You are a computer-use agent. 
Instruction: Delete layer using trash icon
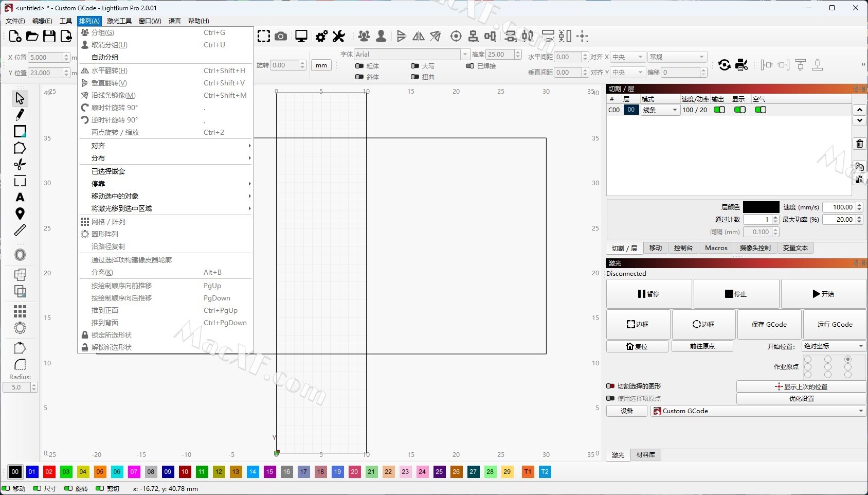pyautogui.click(x=859, y=144)
